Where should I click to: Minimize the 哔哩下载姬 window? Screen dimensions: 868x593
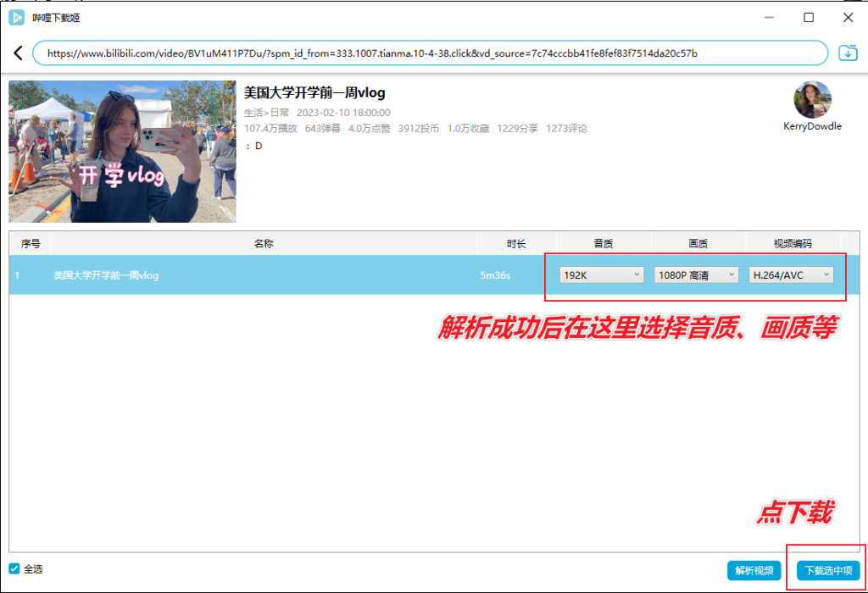coord(769,17)
